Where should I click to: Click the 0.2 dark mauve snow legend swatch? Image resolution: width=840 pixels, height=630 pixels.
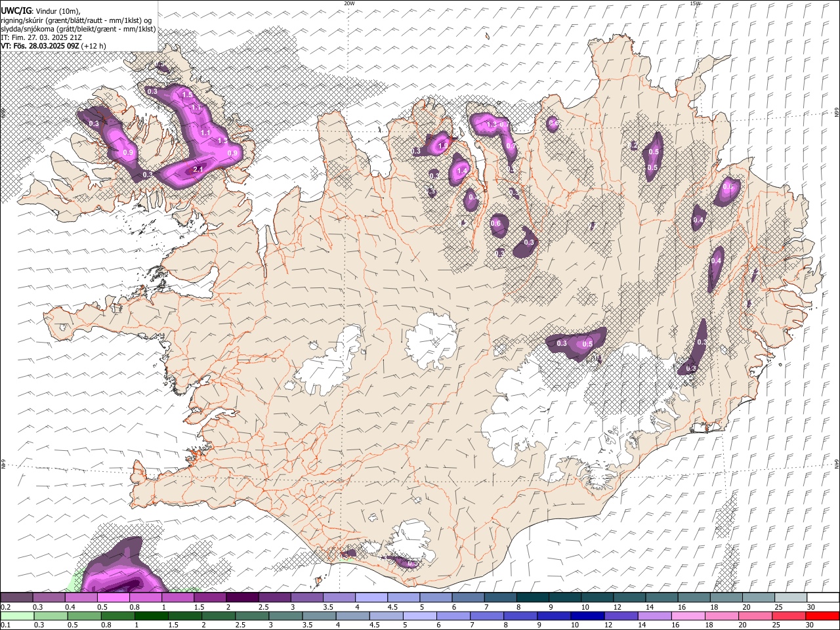(17, 597)
